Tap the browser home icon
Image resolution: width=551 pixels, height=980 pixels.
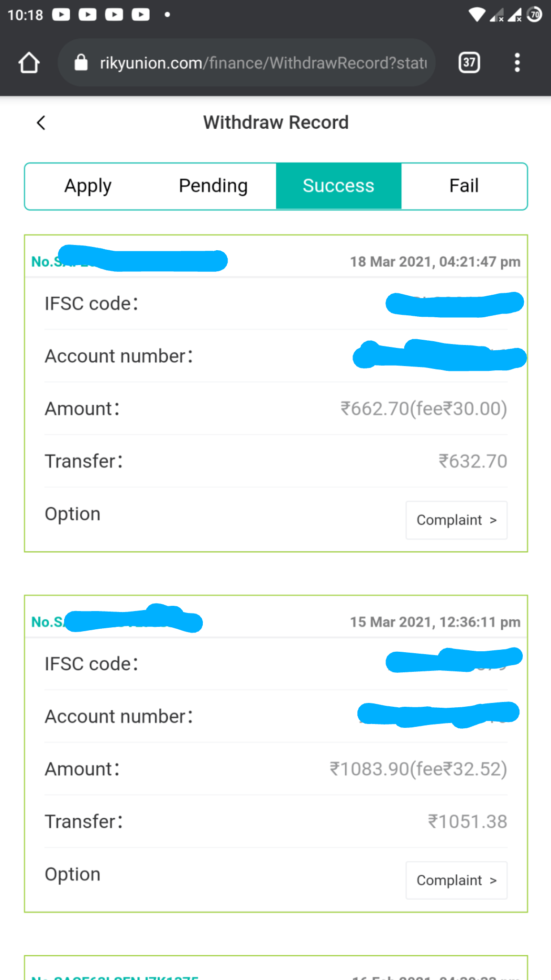(29, 63)
